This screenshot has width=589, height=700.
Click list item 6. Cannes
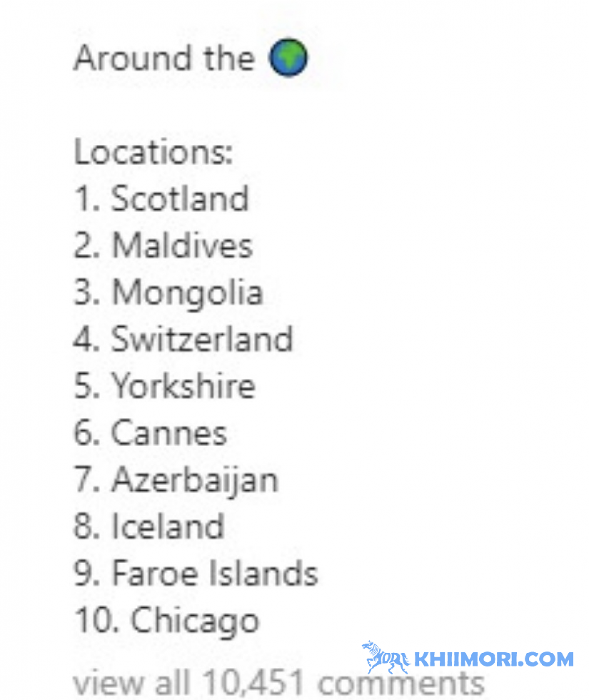click(x=151, y=432)
